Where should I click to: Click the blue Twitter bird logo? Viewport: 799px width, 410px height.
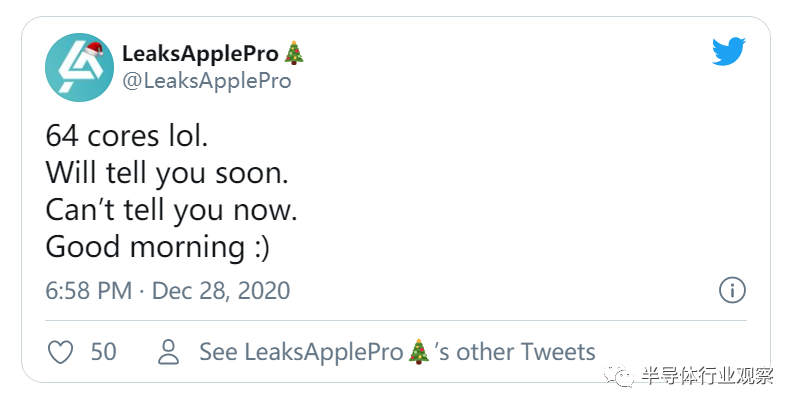pos(729,51)
